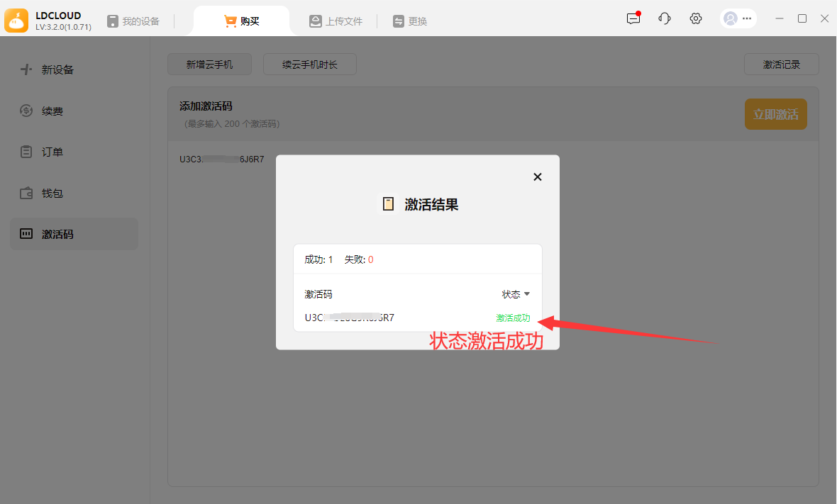The image size is (837, 504).
Task: Open the settings gear icon
Action: [696, 19]
